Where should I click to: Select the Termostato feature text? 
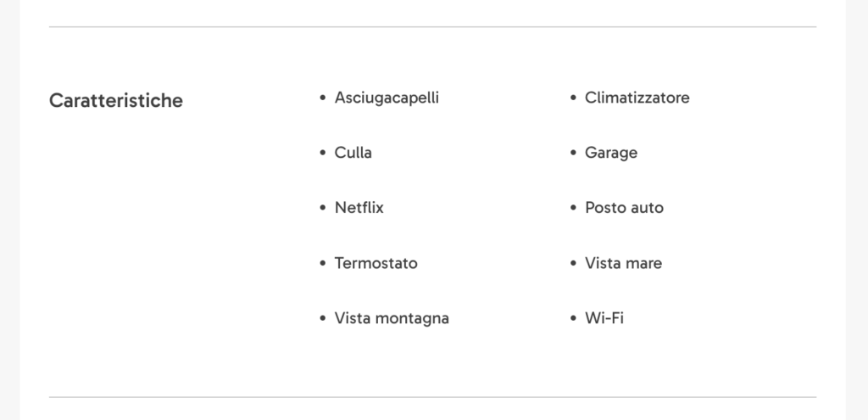376,263
